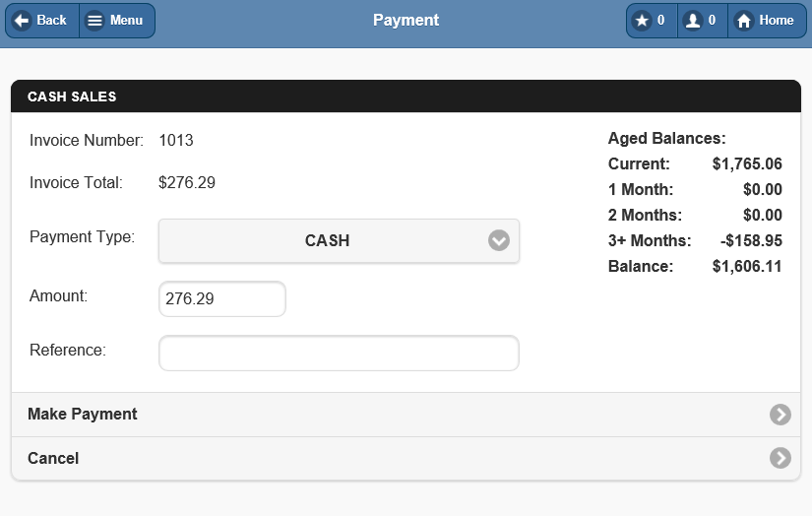This screenshot has height=516, width=812.
Task: Click the Make Payment arrow icon
Action: click(x=781, y=415)
